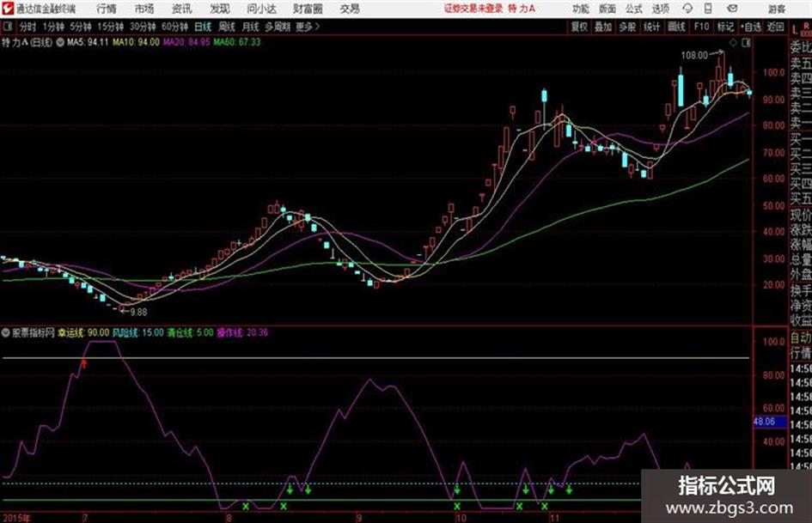The image size is (812, 523).
Task: Select the 5分钟 period tab
Action: [x=81, y=27]
